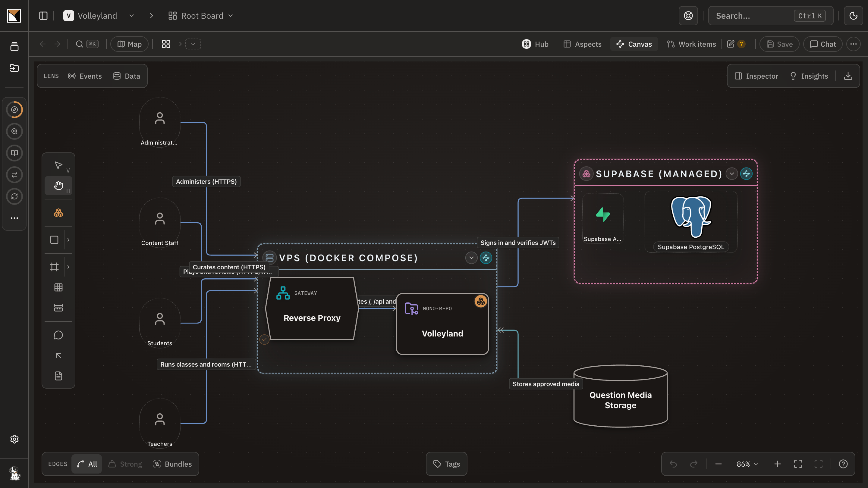Click the Search input field
Screen dimensions: 868x488
point(771,16)
